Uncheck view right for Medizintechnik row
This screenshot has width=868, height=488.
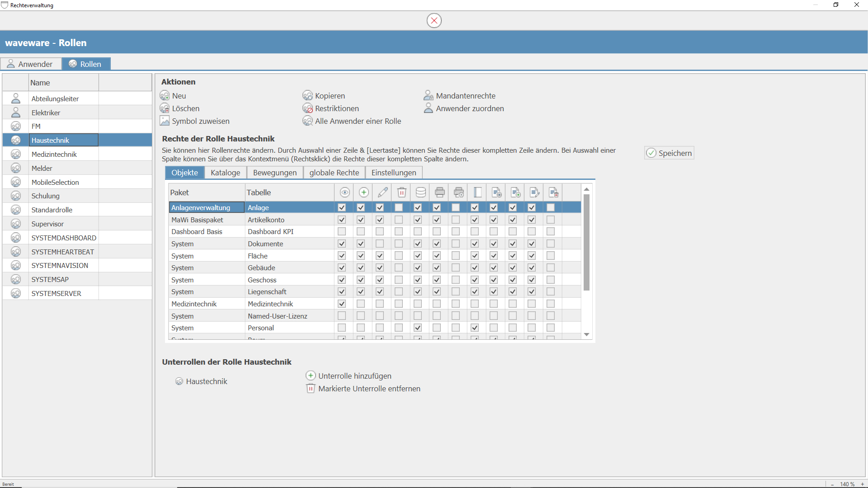(x=342, y=304)
